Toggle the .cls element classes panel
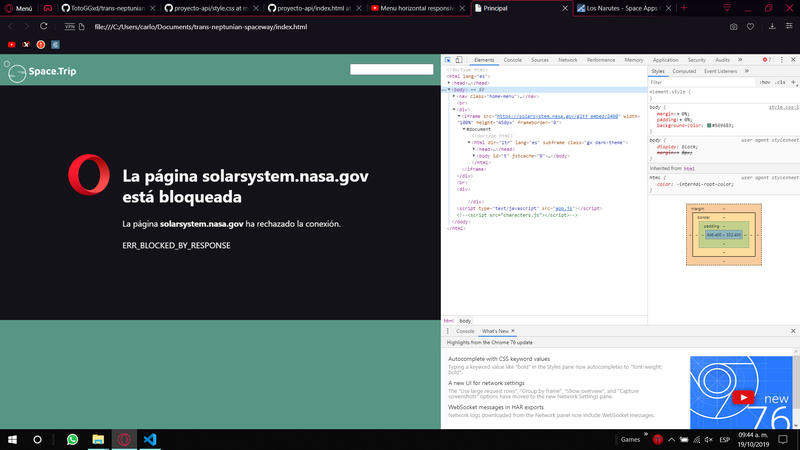Image resolution: width=800 pixels, height=450 pixels. point(780,81)
